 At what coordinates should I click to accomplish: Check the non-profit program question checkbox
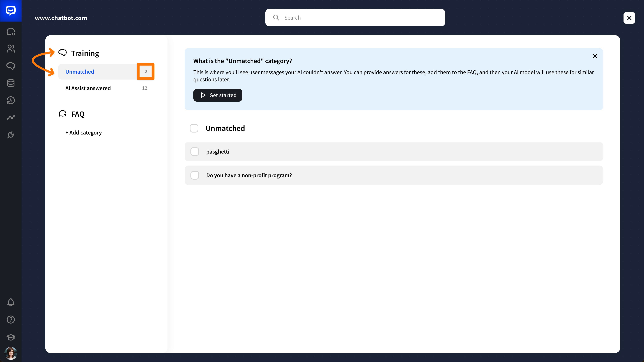[x=195, y=175]
